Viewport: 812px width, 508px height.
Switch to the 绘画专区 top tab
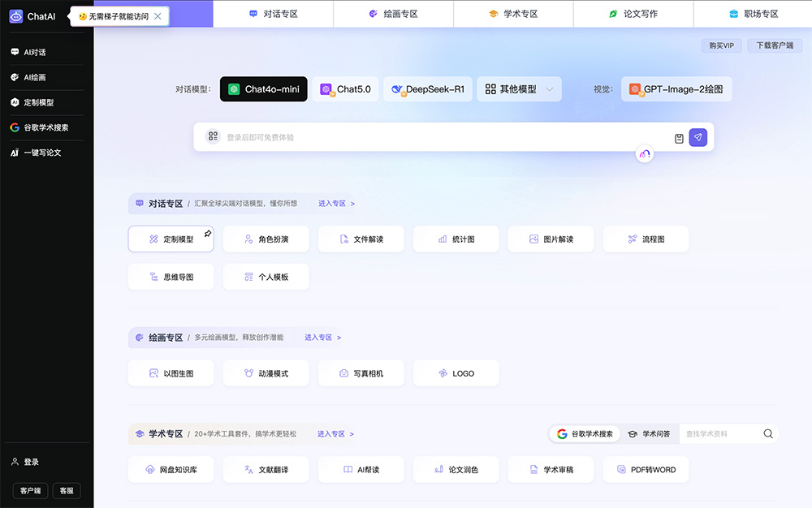click(x=393, y=14)
